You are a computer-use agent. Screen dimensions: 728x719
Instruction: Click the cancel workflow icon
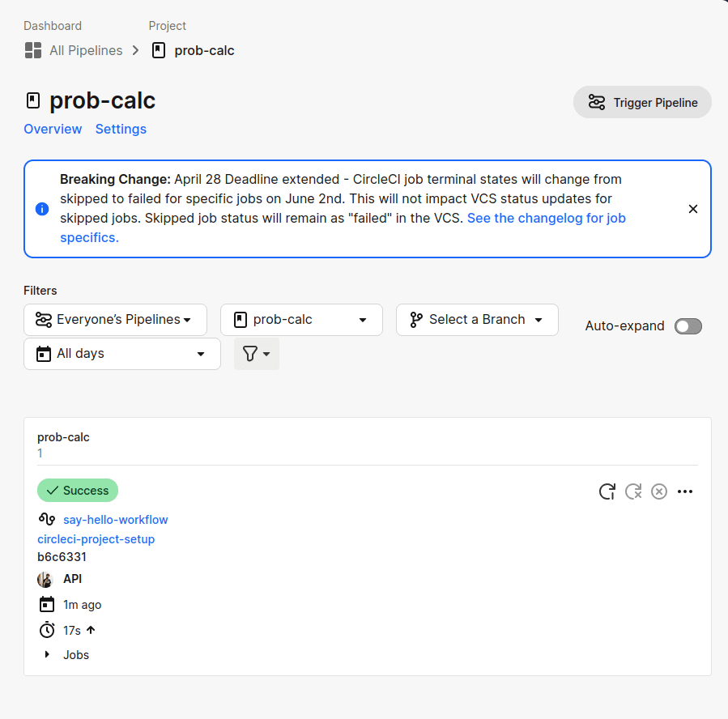coord(659,491)
